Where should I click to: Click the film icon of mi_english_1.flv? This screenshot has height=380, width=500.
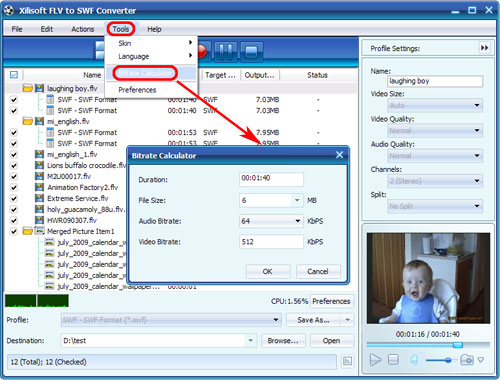(x=39, y=154)
